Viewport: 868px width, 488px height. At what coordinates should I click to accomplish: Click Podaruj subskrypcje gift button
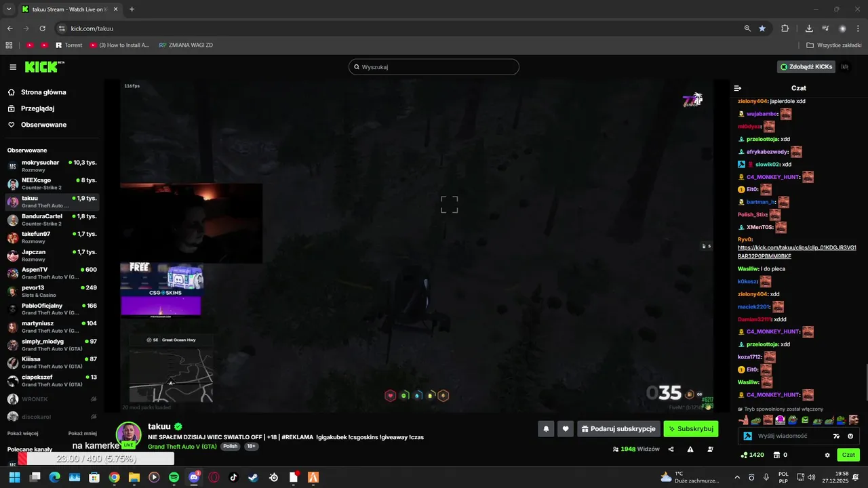click(618, 429)
